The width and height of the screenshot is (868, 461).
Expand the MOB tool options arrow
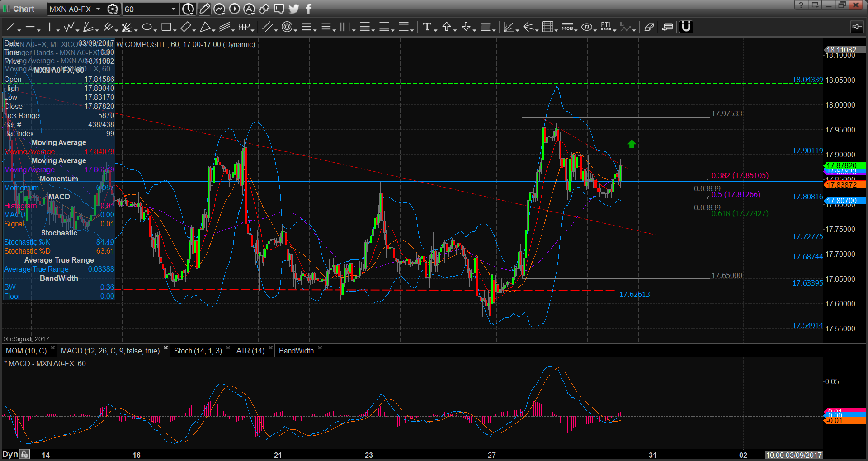click(x=576, y=30)
